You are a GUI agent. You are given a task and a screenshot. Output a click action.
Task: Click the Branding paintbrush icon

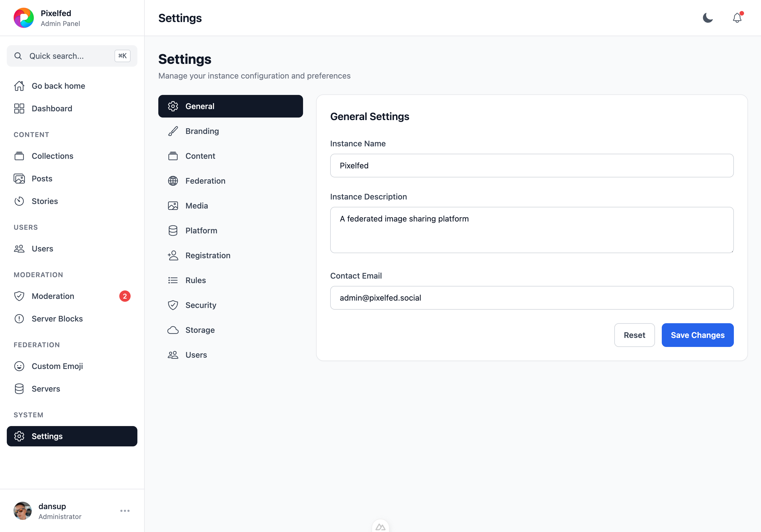pos(173,131)
